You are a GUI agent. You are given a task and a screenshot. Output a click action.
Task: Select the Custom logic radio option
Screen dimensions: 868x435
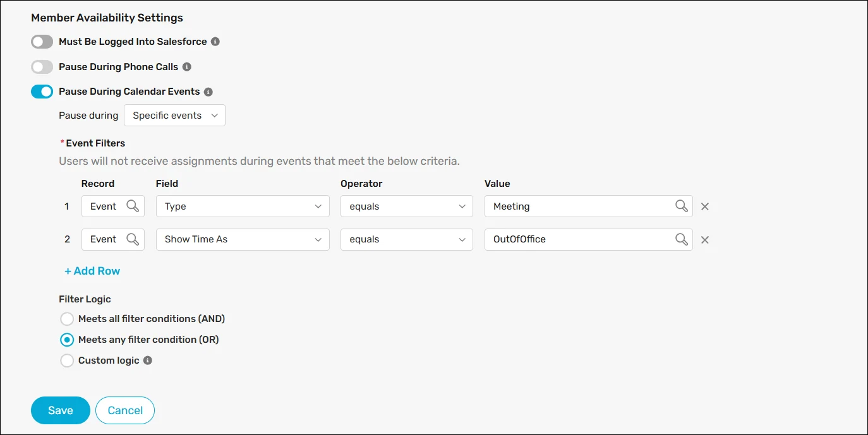67,361
